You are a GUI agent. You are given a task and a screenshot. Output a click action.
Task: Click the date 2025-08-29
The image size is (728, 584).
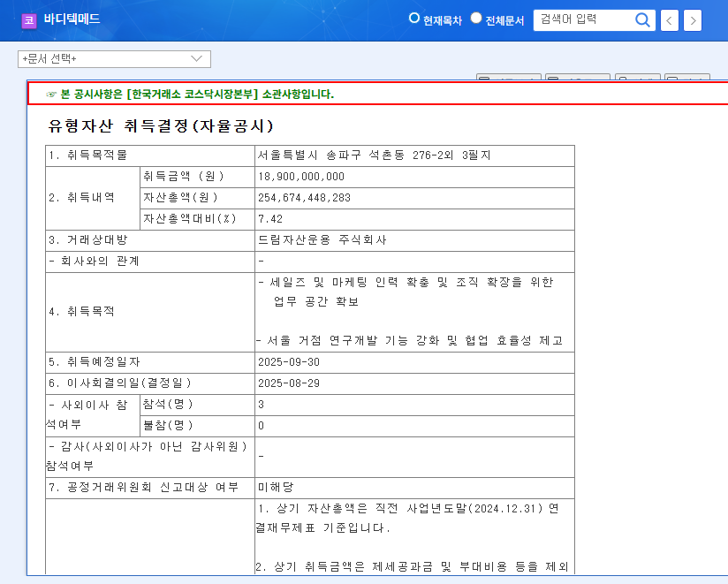(289, 383)
